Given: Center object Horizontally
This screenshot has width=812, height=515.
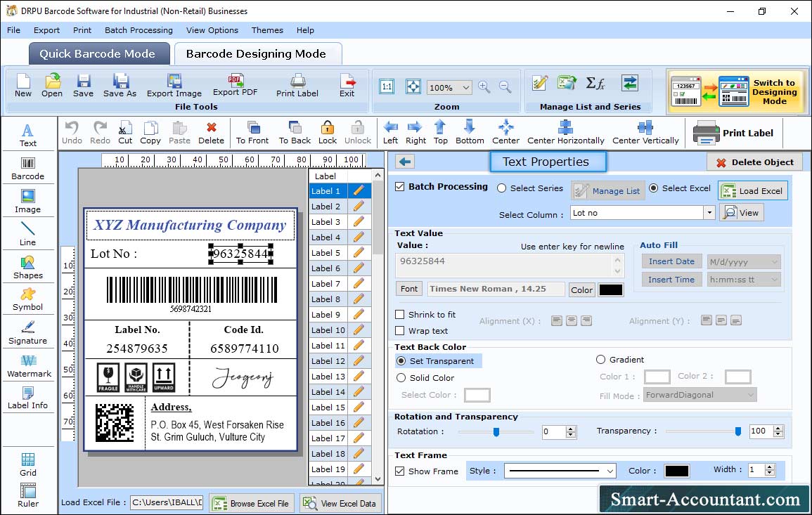Looking at the screenshot, I should point(565,133).
